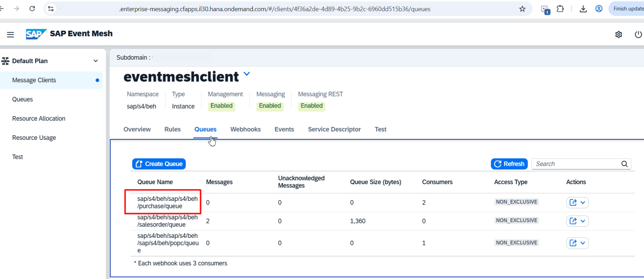Collapse the Default Plan section

coord(95,61)
